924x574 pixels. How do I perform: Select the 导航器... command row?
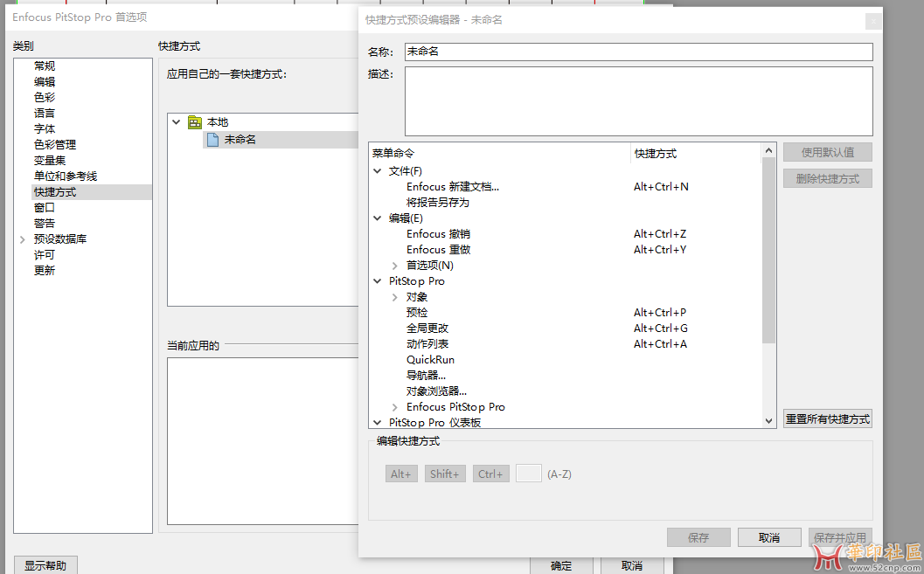point(426,375)
